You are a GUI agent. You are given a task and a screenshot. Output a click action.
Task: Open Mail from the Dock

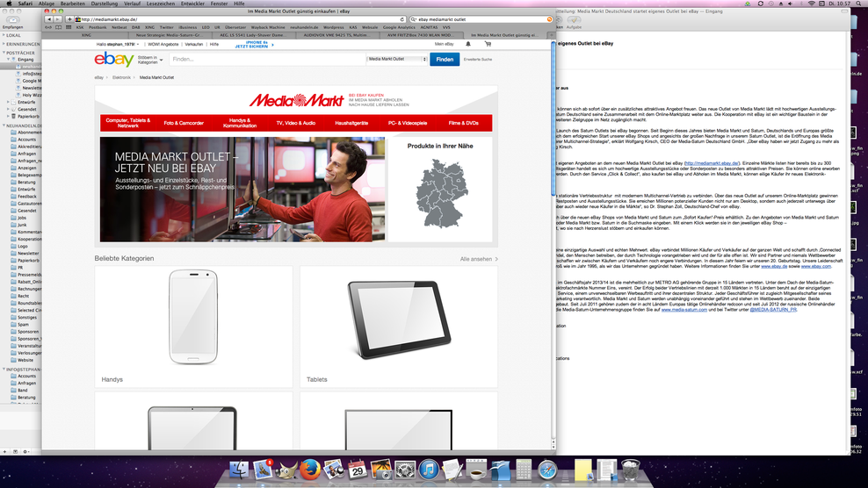pyautogui.click(x=263, y=470)
